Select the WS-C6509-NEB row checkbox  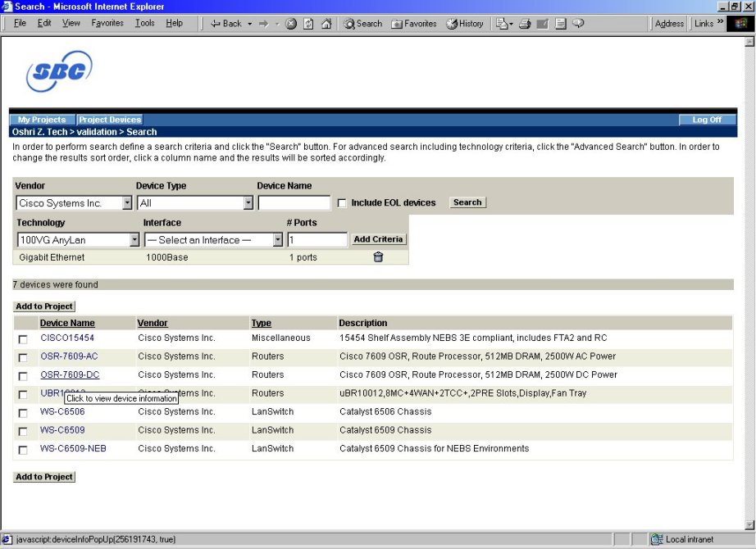23,450
